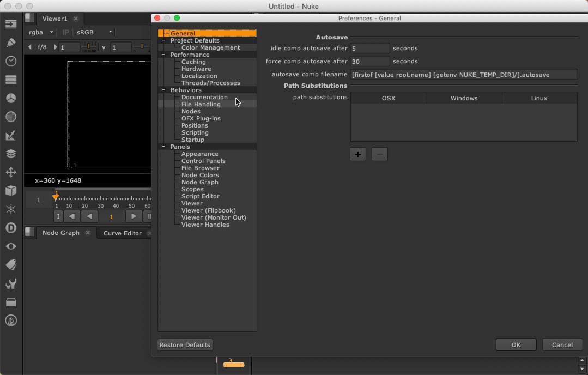Screen dimensions: 588x375
Task: Open the Deep nodes D icon
Action: 11,228
